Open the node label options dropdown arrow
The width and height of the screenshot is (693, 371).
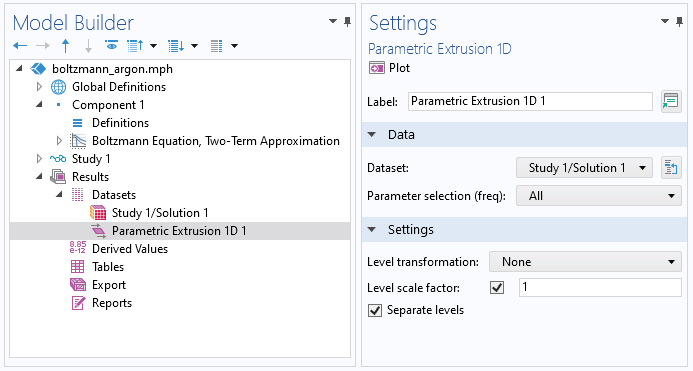click(235, 46)
